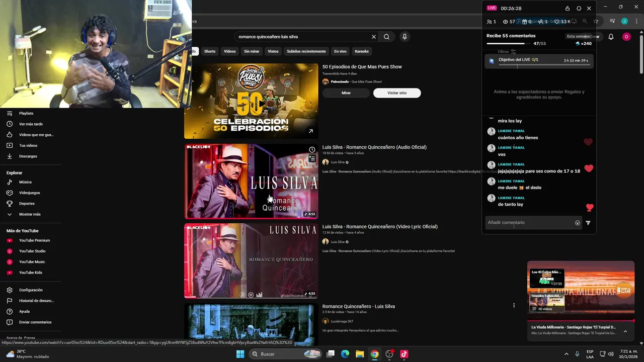The image size is (644, 362).
Task: Seek on the miniplayer red progress bar
Action: (581, 321)
